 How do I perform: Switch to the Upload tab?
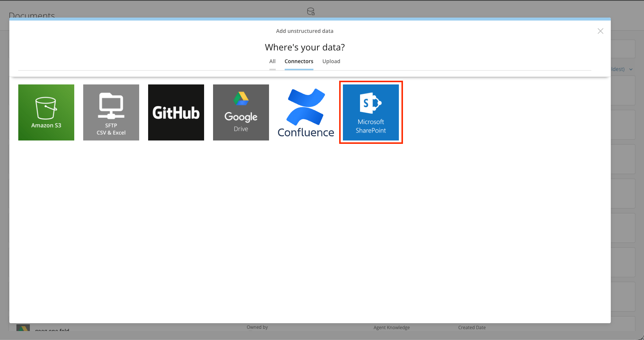click(331, 61)
